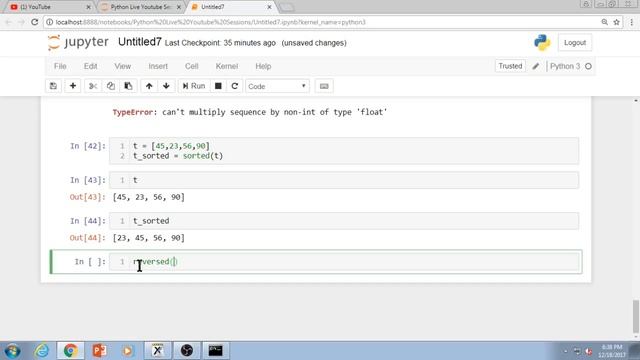Insert a cell below with plus icon
The width and height of the screenshot is (640, 360).
coord(73,86)
